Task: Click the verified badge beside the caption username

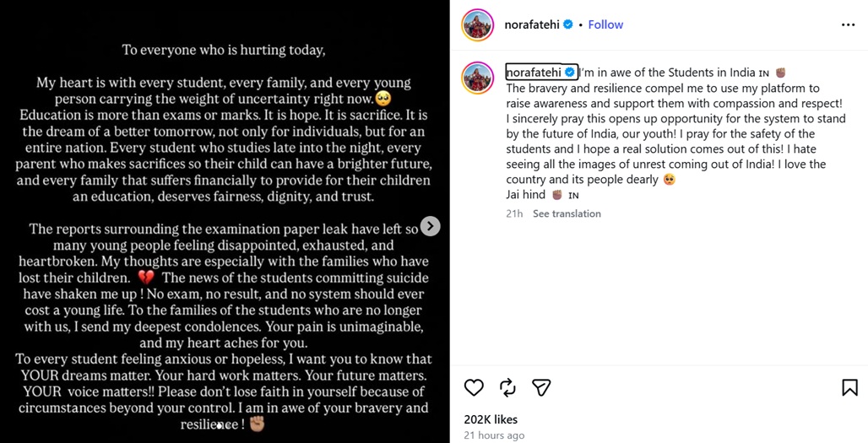Action: pos(569,73)
